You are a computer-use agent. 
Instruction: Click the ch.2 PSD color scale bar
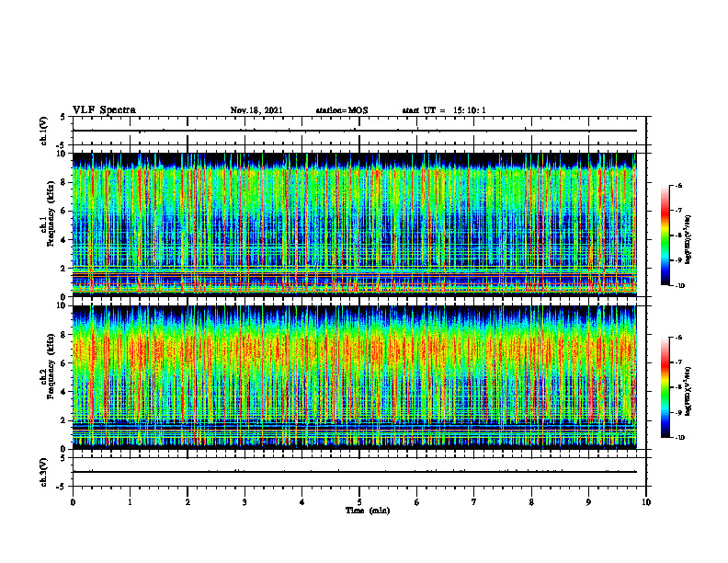coord(665,387)
